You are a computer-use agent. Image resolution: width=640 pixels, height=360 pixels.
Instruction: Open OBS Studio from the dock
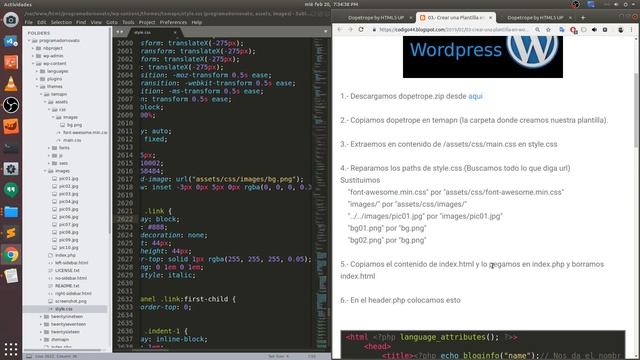pos(11,105)
